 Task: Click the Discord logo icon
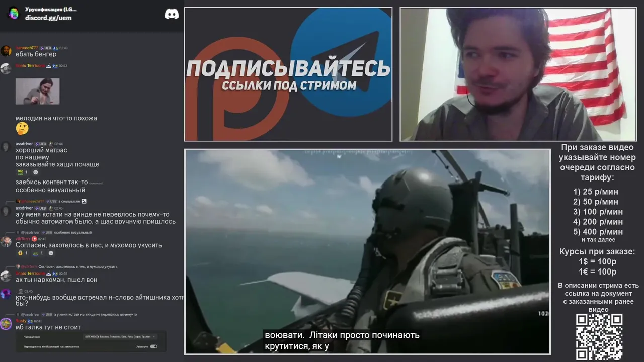(x=172, y=14)
